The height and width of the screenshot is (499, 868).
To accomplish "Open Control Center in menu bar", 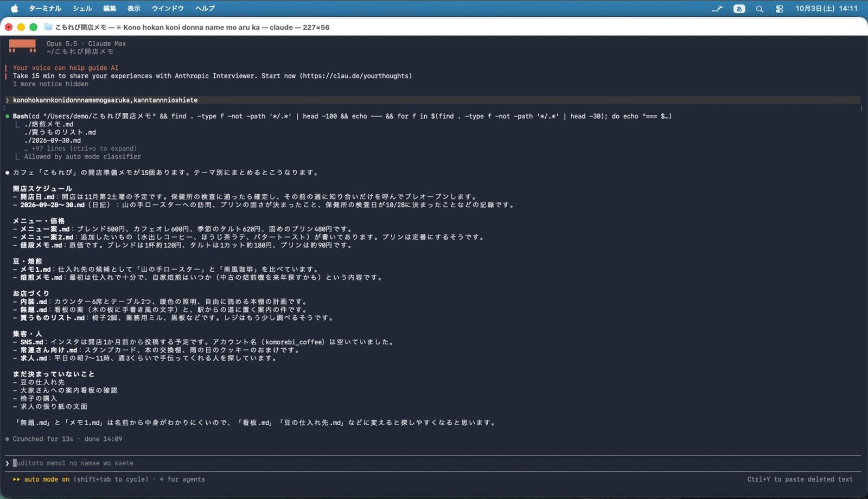I will (x=780, y=9).
